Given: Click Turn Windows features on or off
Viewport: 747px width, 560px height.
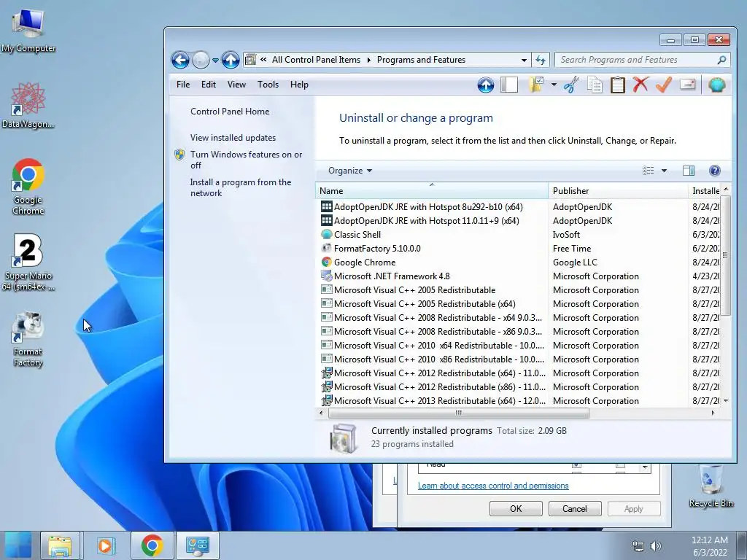Looking at the screenshot, I should coord(247,160).
